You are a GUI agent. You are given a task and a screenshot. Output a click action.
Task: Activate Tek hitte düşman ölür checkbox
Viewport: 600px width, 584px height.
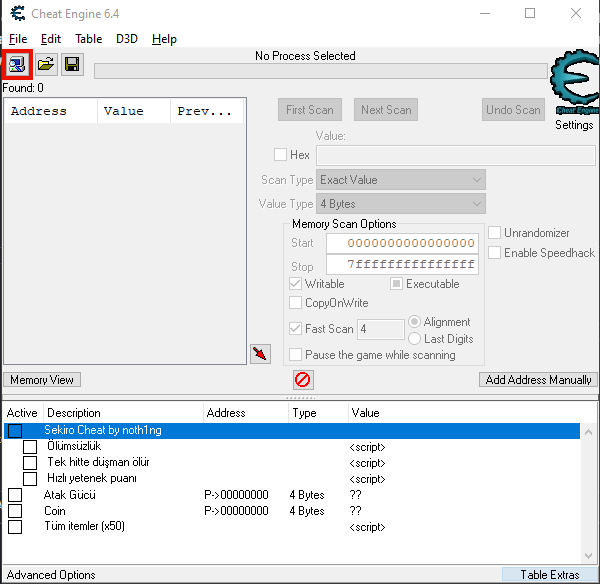(x=30, y=463)
